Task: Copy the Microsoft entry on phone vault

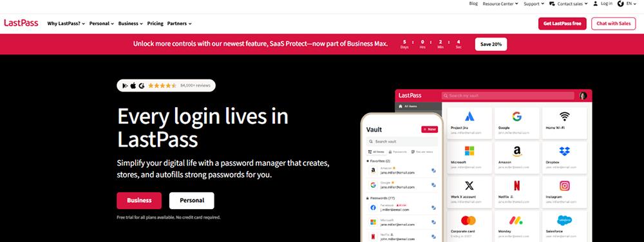Action: point(433,223)
